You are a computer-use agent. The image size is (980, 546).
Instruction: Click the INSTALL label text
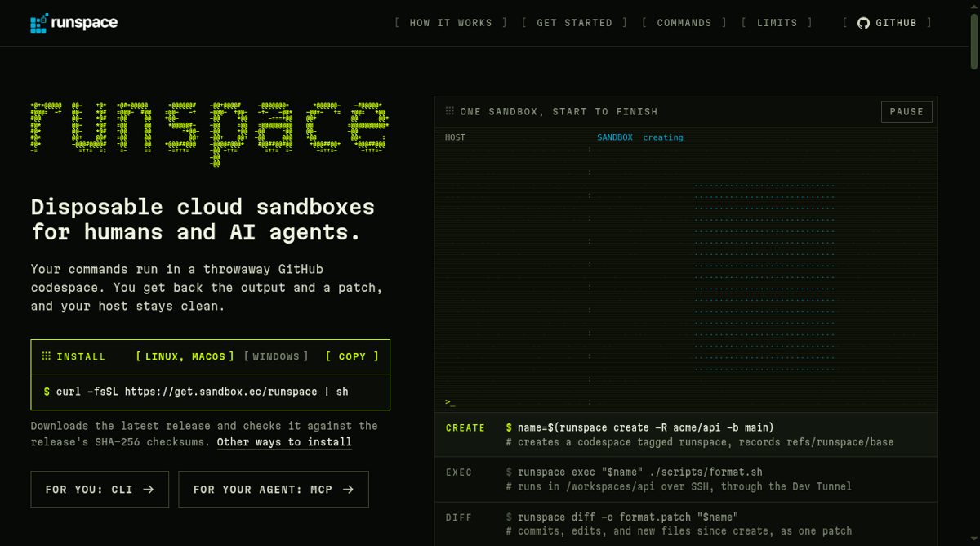pyautogui.click(x=81, y=356)
